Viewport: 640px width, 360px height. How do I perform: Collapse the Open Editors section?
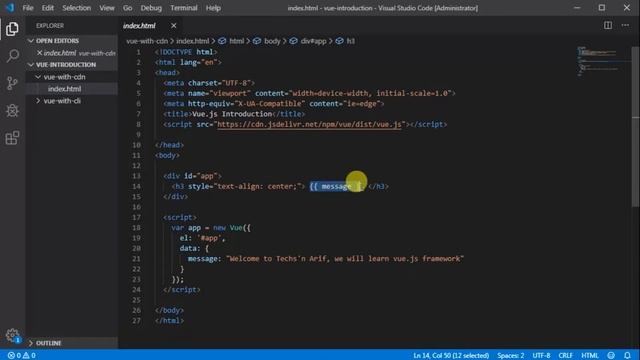point(72,41)
